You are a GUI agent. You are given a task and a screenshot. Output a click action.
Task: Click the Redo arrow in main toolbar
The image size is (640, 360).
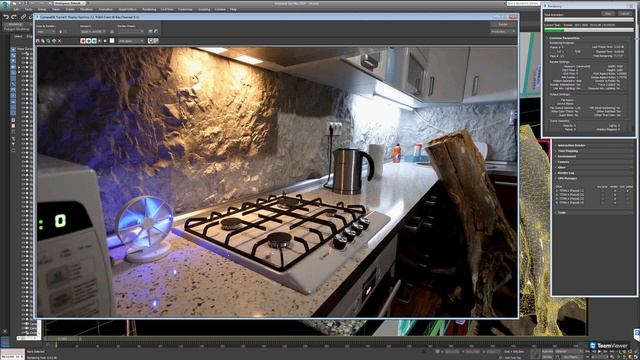click(13, 17)
